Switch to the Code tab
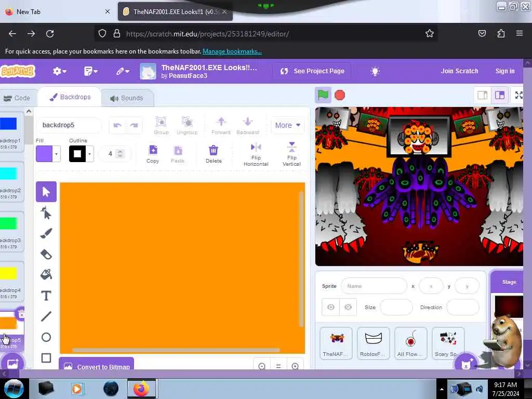This screenshot has width=532, height=399. (x=17, y=98)
